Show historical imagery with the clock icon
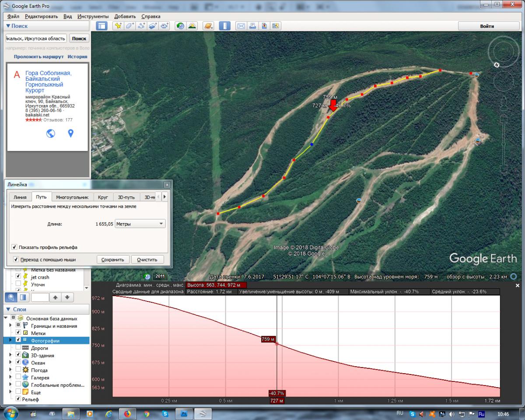This screenshot has height=420, width=525. (x=180, y=26)
